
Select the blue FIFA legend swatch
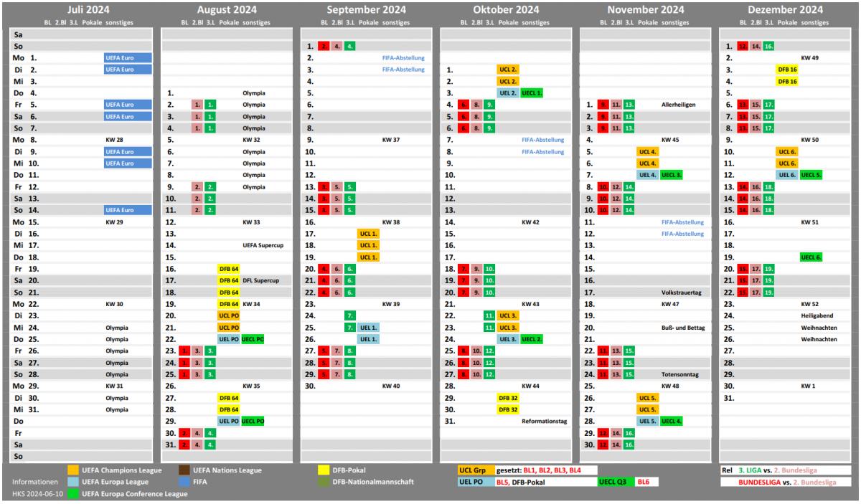point(184,482)
